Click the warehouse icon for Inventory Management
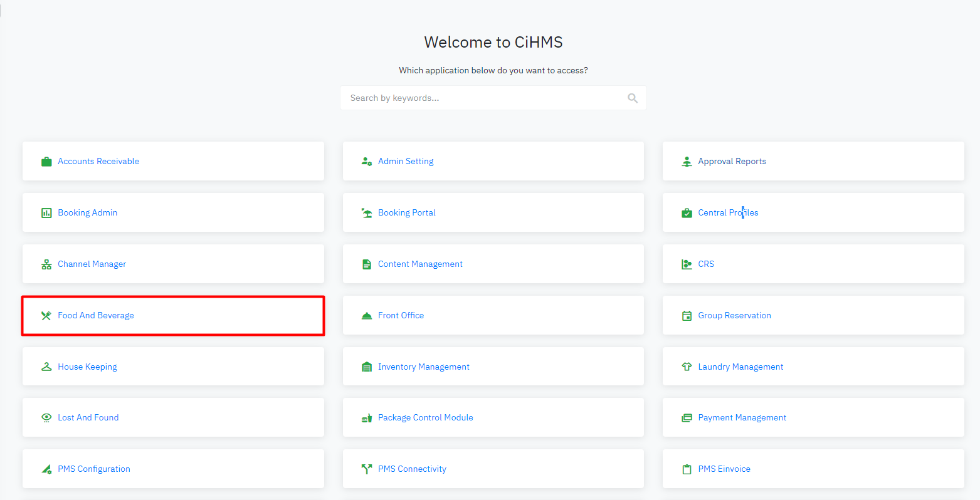Image resolution: width=980 pixels, height=500 pixels. coord(367,367)
